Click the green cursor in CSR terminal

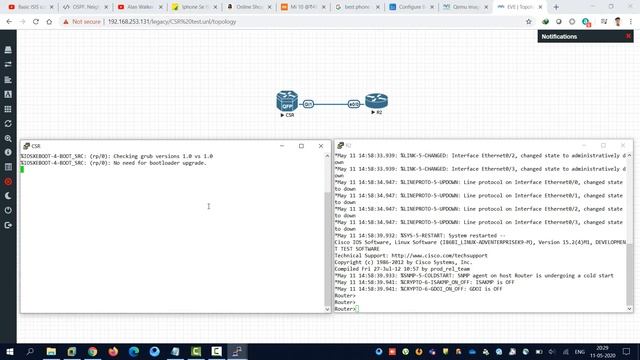(x=22, y=169)
